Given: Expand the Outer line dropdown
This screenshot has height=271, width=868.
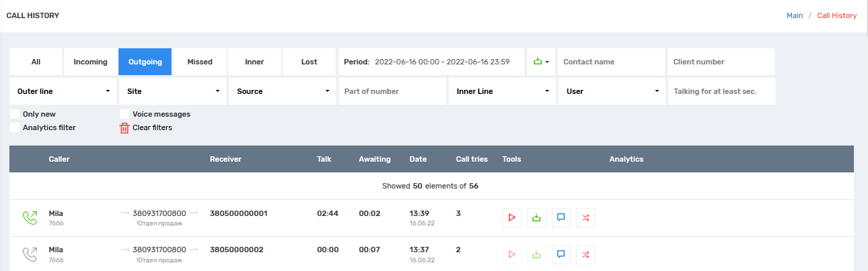Looking at the screenshot, I should (x=63, y=91).
